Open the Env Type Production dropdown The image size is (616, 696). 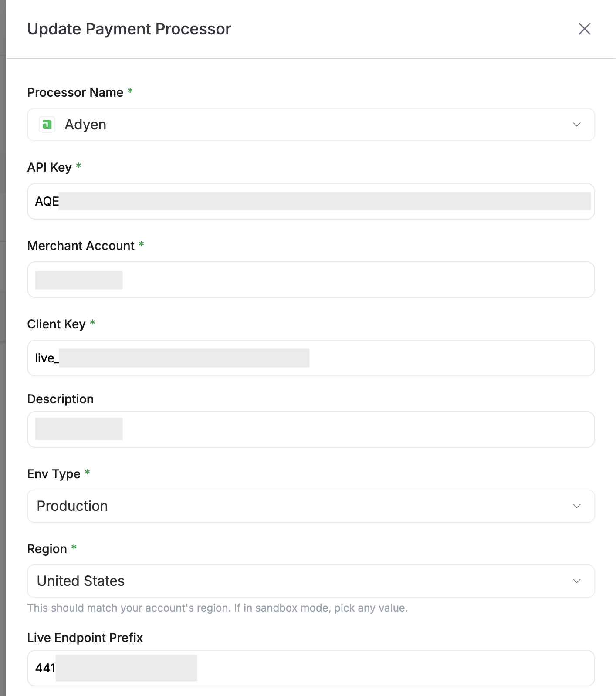click(311, 506)
